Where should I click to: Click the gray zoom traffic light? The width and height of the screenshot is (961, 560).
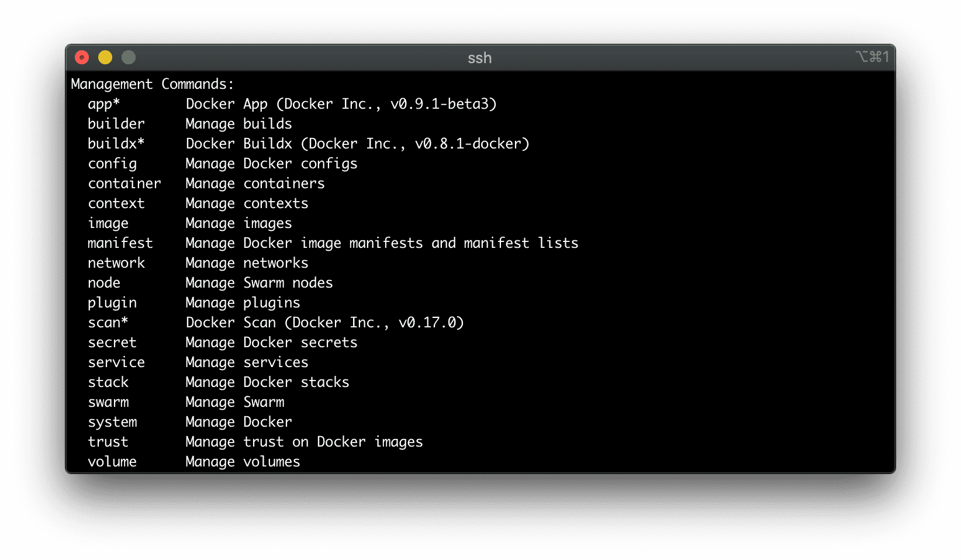pyautogui.click(x=128, y=57)
